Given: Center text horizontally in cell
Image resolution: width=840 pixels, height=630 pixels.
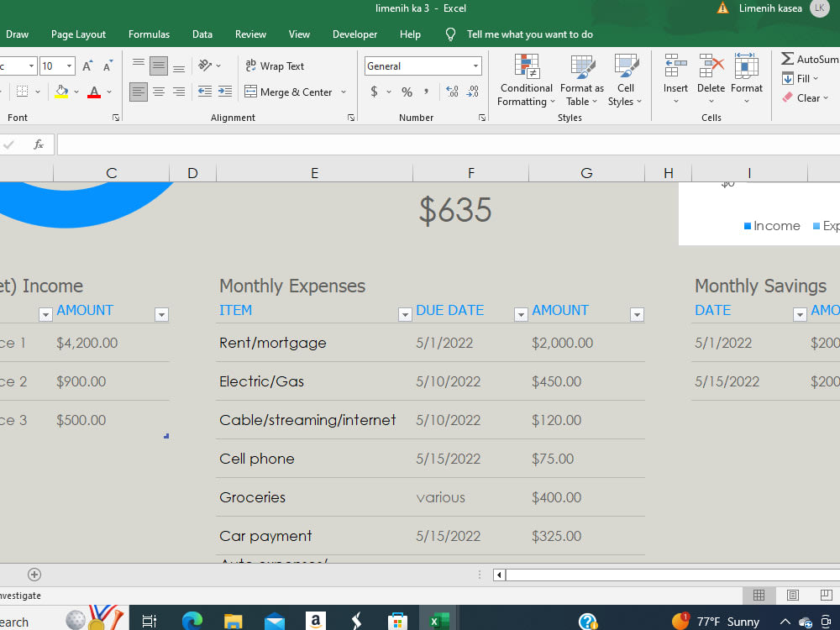Looking at the screenshot, I should (x=159, y=92).
